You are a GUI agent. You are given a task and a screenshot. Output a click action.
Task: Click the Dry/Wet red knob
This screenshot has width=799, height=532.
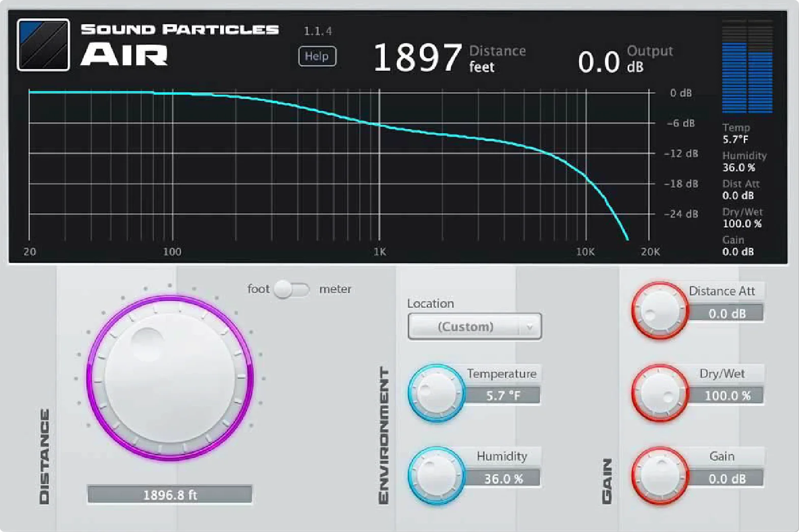pos(660,393)
